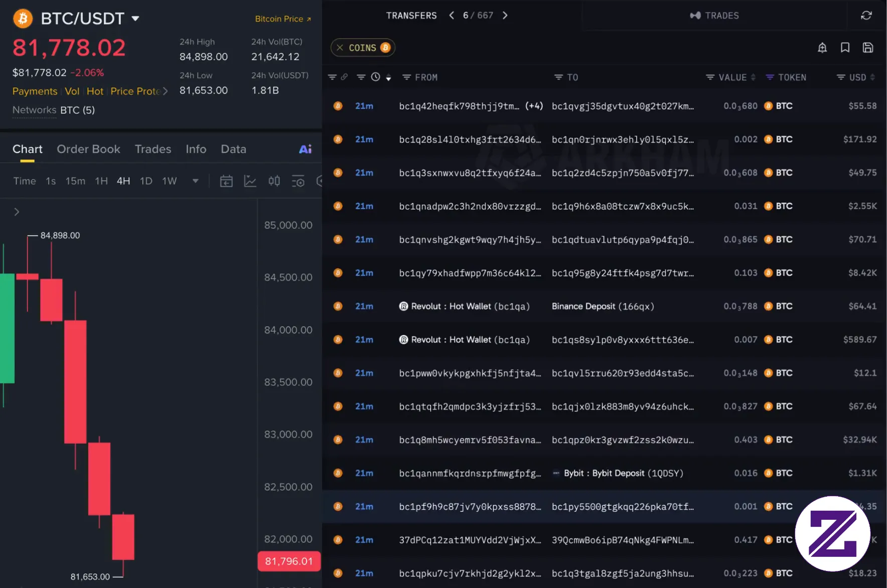The height and width of the screenshot is (588, 887).
Task: Click the alert bell icon
Action: tap(822, 48)
